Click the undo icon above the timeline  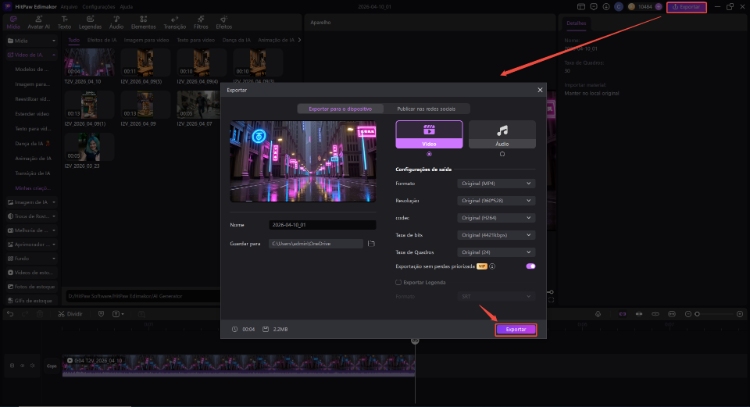[x=10, y=314]
